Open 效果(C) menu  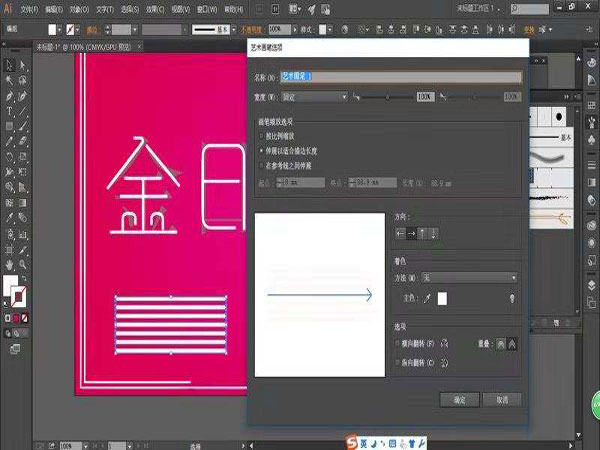[x=155, y=9]
